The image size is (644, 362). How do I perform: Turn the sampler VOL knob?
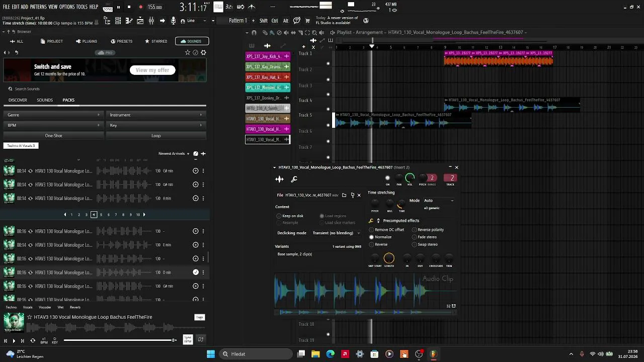(x=410, y=178)
